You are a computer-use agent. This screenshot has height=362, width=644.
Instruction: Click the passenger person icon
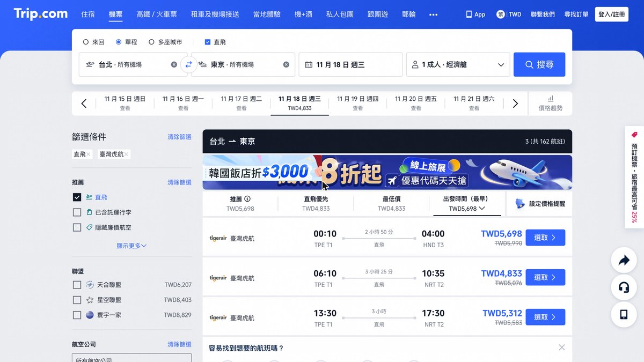[415, 64]
